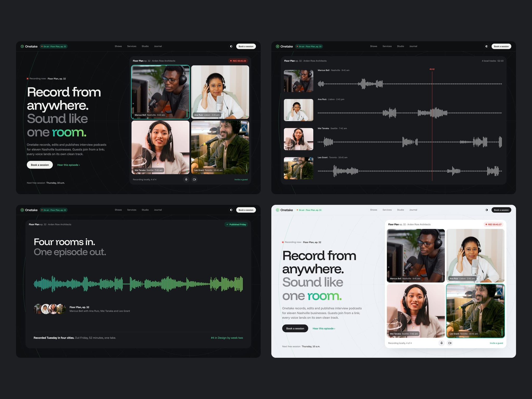Toggle the theme switch in the light-theme mockup

tap(487, 210)
